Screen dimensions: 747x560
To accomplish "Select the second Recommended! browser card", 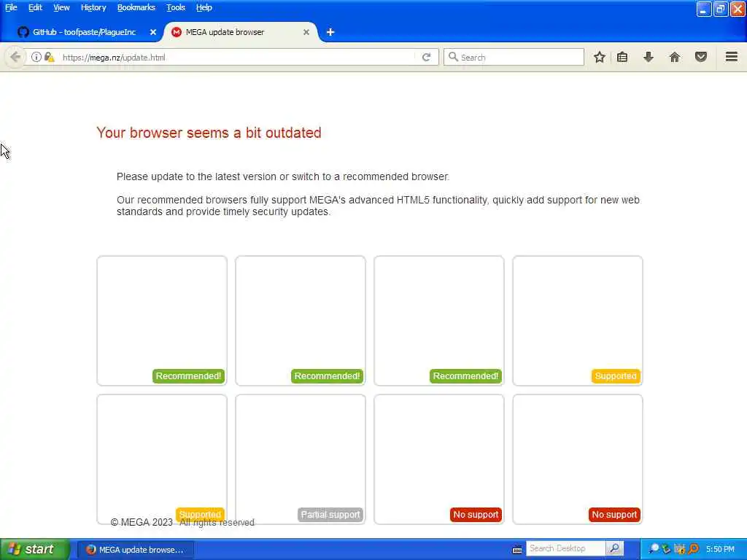I will [x=301, y=321].
